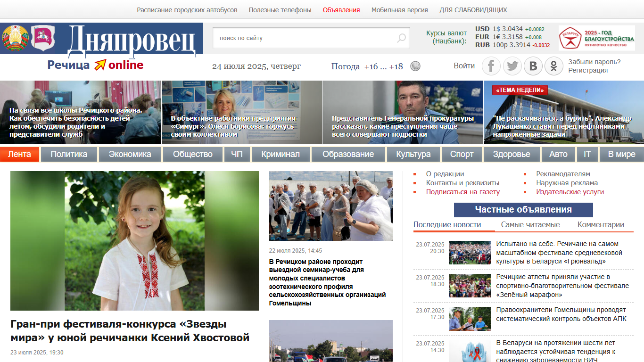
Task: Open Контакты и реквизиты link
Action: tap(463, 183)
